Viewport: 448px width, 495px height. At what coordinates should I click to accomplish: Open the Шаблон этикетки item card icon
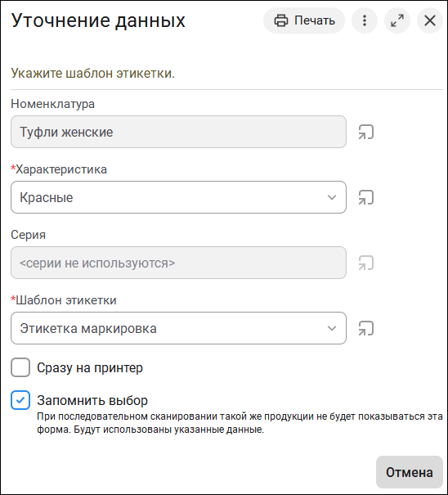[366, 328]
